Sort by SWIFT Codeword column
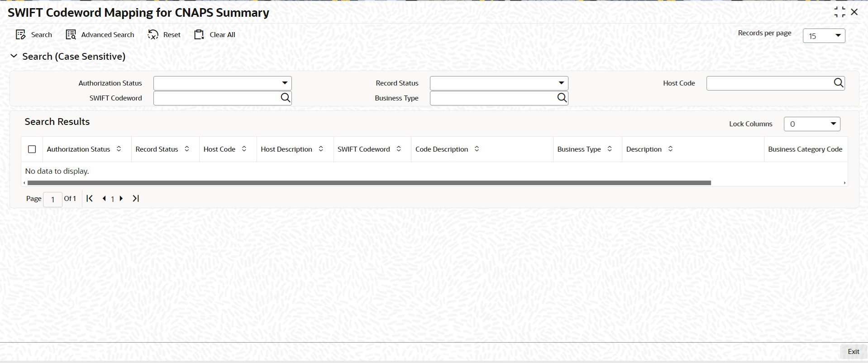Image resolution: width=868 pixels, height=363 pixels. coord(399,149)
